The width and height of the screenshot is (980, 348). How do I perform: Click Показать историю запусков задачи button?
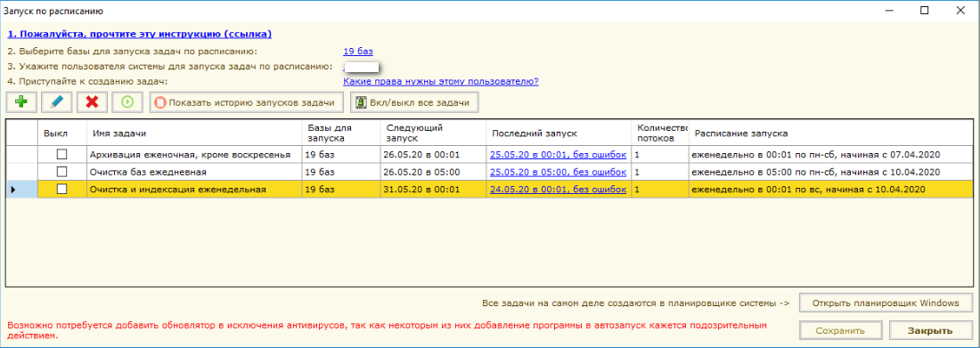(x=247, y=101)
